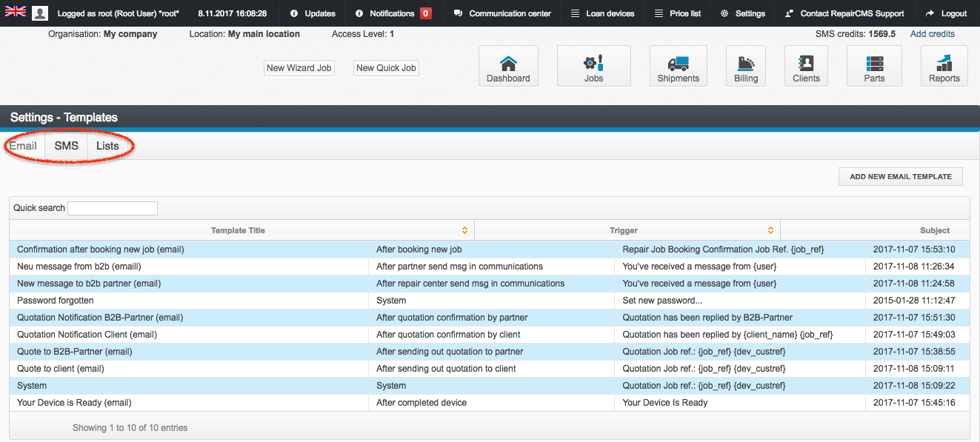The image size is (980, 442).
Task: Open Billing icon button
Action: pyautogui.click(x=746, y=66)
